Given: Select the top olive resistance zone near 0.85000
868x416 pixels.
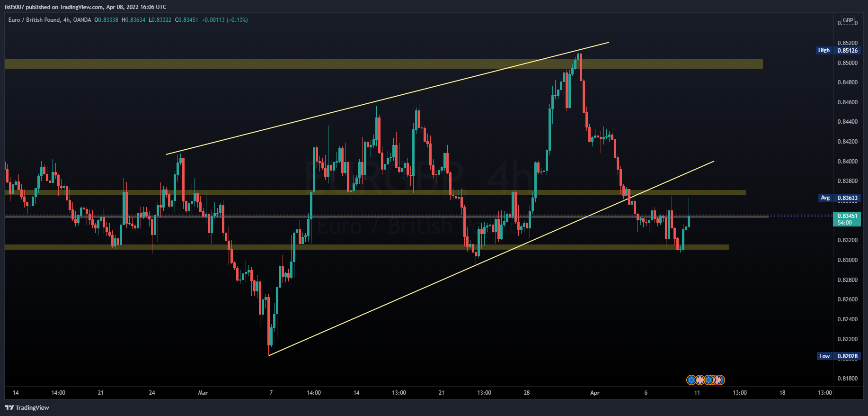Looking at the screenshot, I should coord(384,64).
